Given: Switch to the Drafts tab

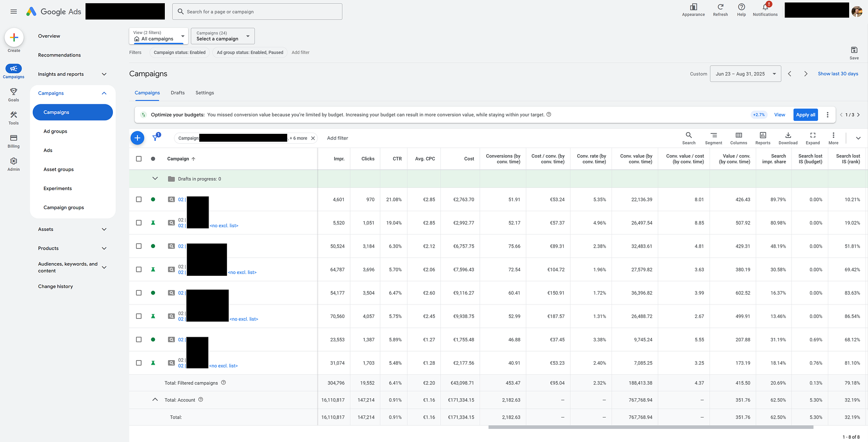Looking at the screenshot, I should (178, 93).
